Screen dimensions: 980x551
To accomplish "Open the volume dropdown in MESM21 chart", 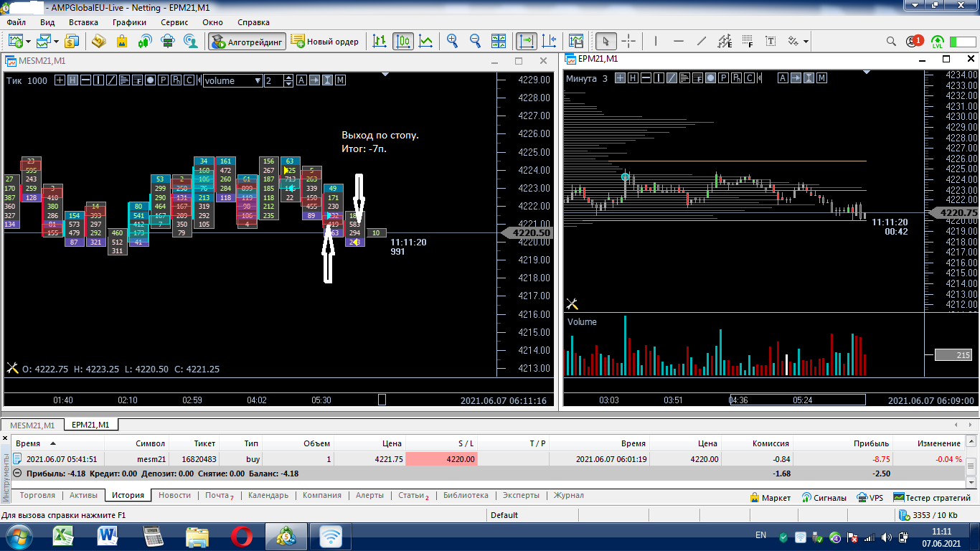I will click(x=233, y=80).
